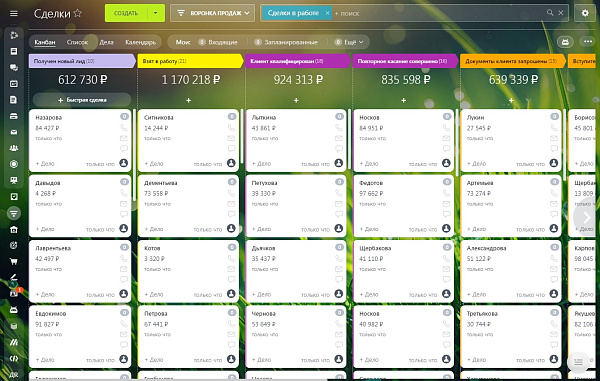
Task: Expand the Ещё dropdown
Action: click(x=349, y=42)
